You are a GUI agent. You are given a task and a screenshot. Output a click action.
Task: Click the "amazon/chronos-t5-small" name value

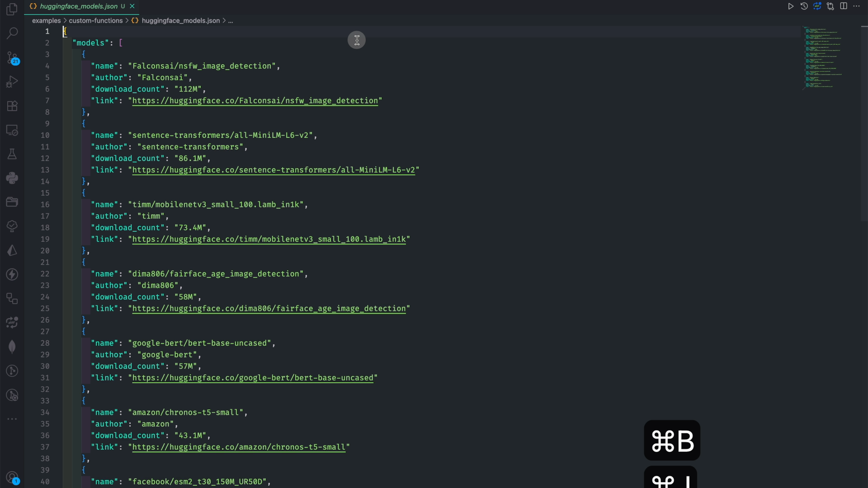185,413
